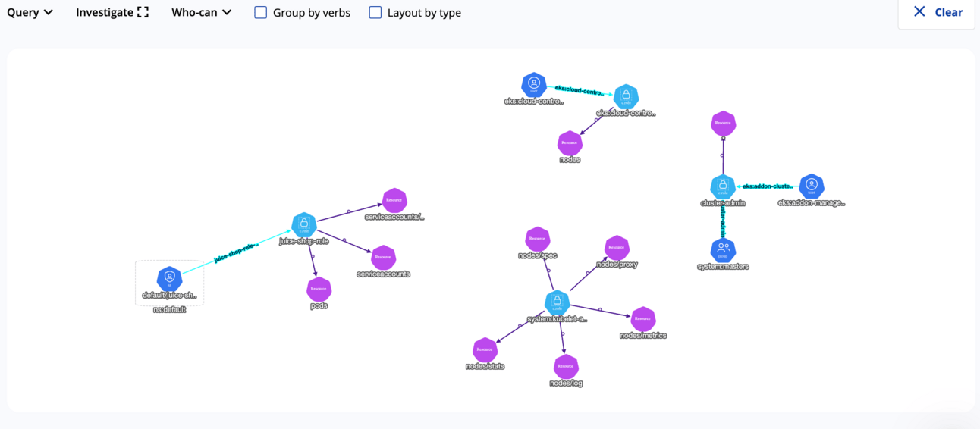Image resolution: width=980 pixels, height=429 pixels.
Task: Select the serviceaccounts resource node
Action: click(x=383, y=257)
